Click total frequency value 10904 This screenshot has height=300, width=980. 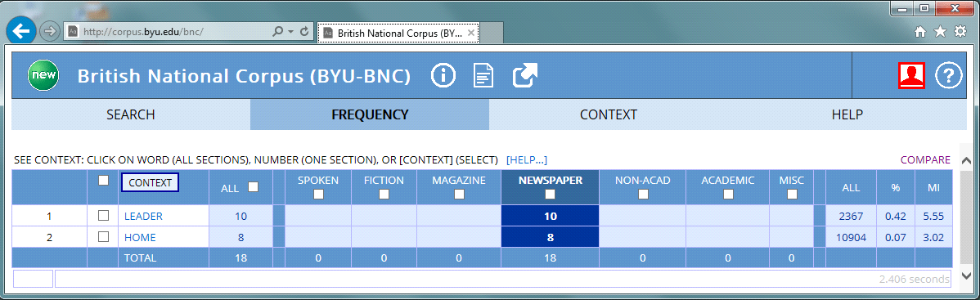tap(851, 237)
